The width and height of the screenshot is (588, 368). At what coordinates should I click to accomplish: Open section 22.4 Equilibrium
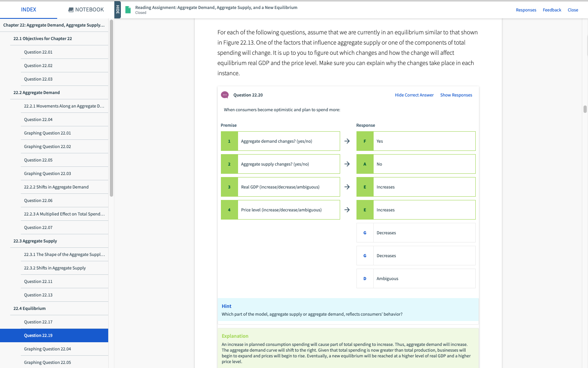click(x=59, y=308)
